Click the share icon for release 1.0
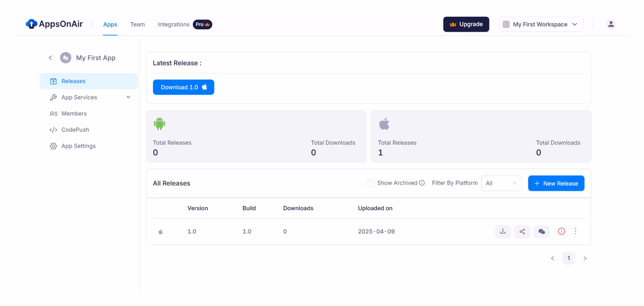Screen dimensions: 644x306 pos(522,231)
